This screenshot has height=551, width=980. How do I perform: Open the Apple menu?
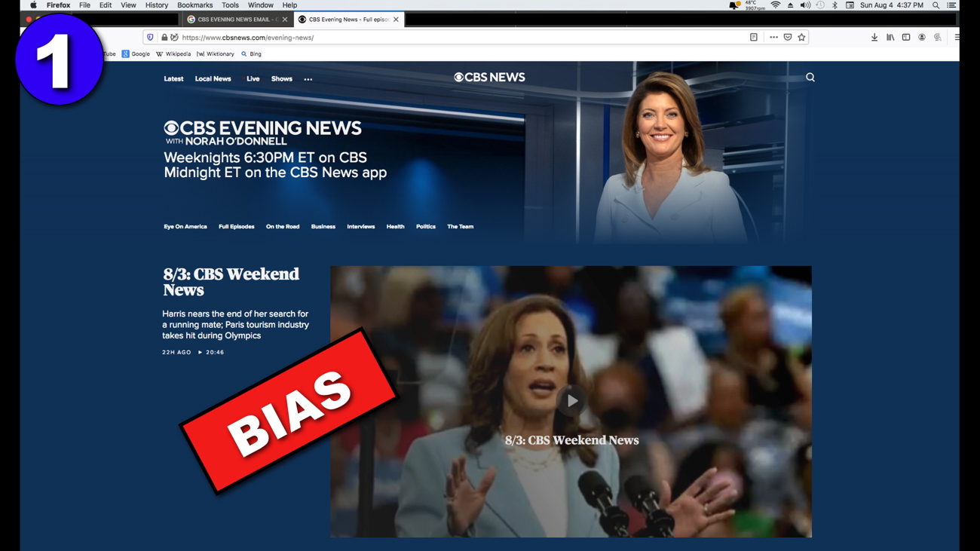(33, 5)
